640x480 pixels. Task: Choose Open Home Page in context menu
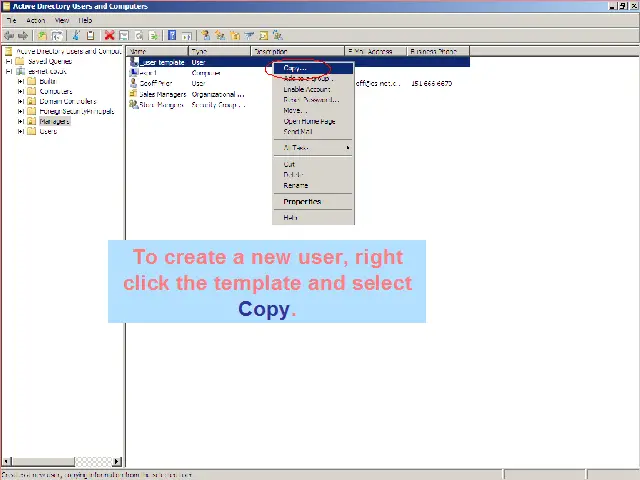(x=313, y=121)
